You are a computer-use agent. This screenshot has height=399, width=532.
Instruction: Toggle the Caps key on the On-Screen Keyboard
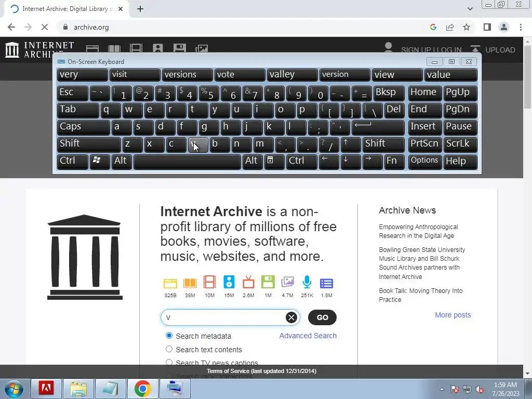(x=83, y=127)
